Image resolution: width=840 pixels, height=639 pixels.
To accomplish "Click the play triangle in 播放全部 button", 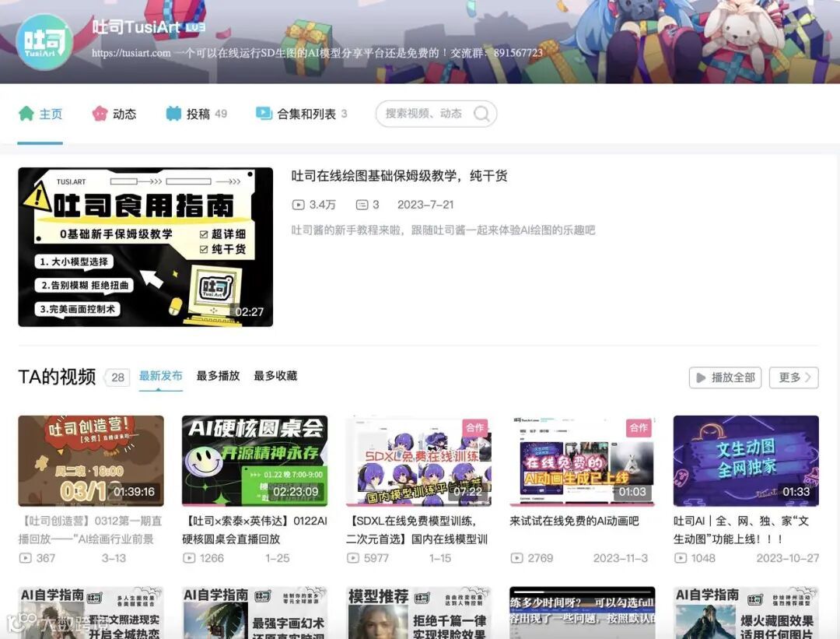I will pos(701,378).
